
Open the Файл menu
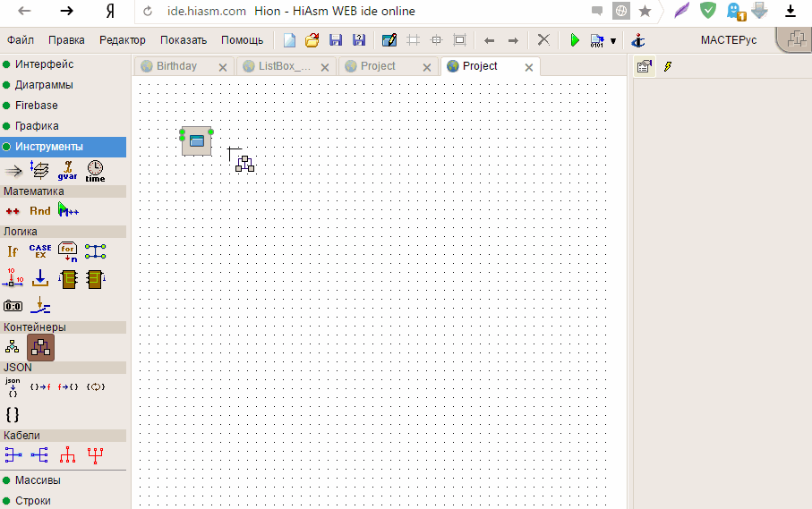pos(21,40)
